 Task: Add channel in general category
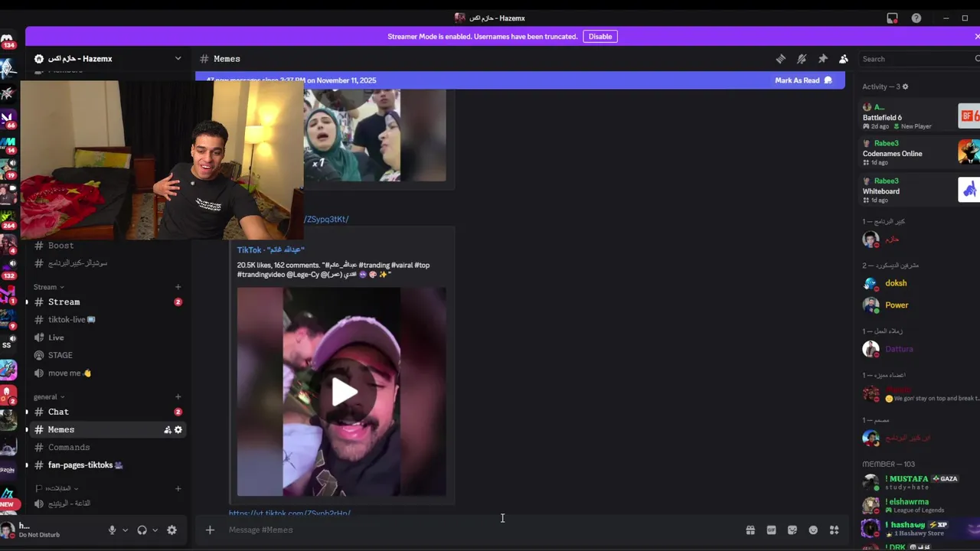pos(178,396)
